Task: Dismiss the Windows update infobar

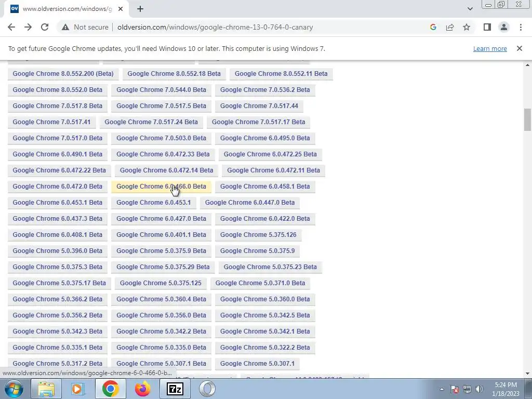Action: pos(519,48)
